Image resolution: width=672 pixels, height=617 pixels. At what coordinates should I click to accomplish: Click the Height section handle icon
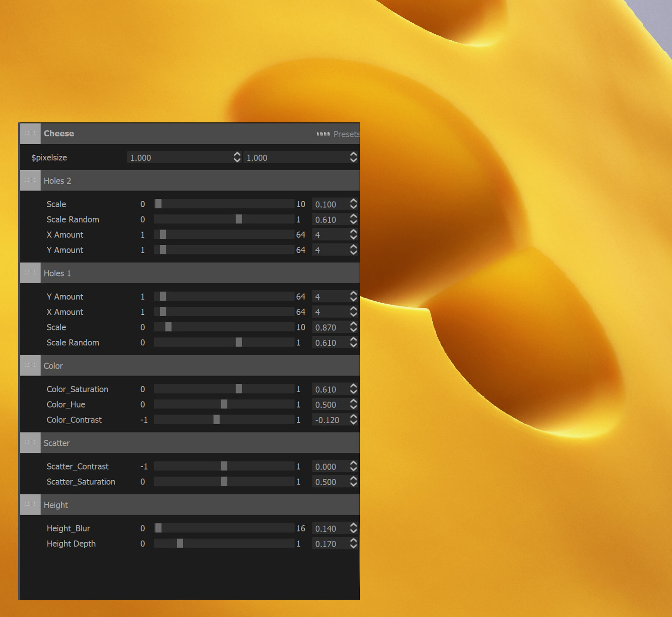pos(30,504)
